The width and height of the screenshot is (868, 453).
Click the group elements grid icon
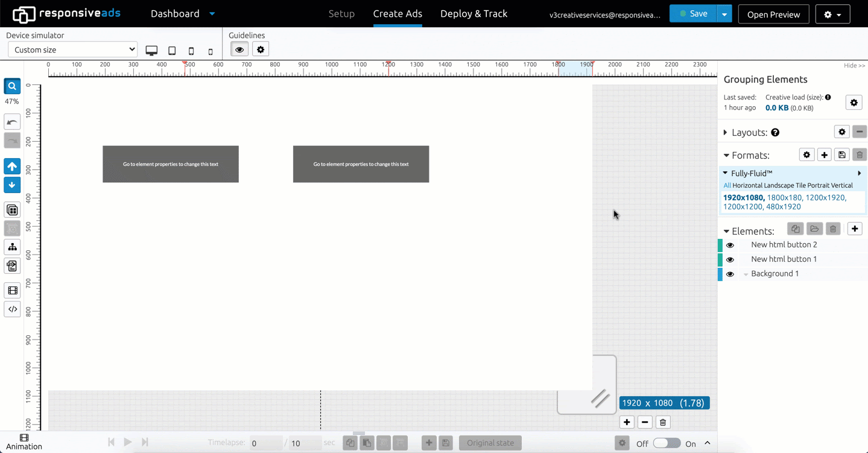(12, 210)
